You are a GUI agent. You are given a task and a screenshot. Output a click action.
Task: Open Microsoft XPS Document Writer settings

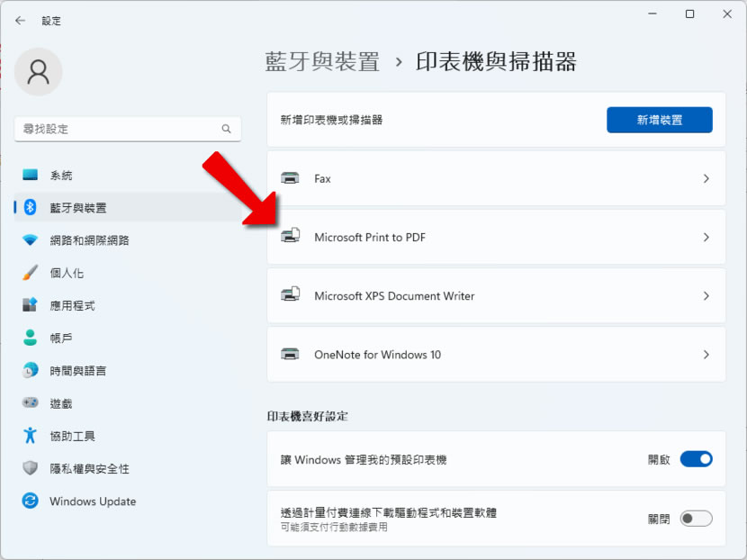706,295
